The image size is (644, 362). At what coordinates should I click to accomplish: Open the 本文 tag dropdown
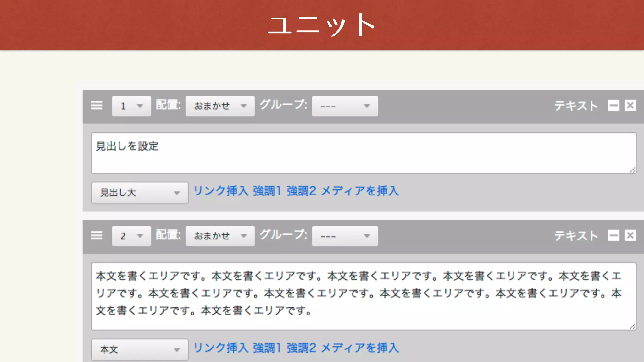click(x=140, y=349)
